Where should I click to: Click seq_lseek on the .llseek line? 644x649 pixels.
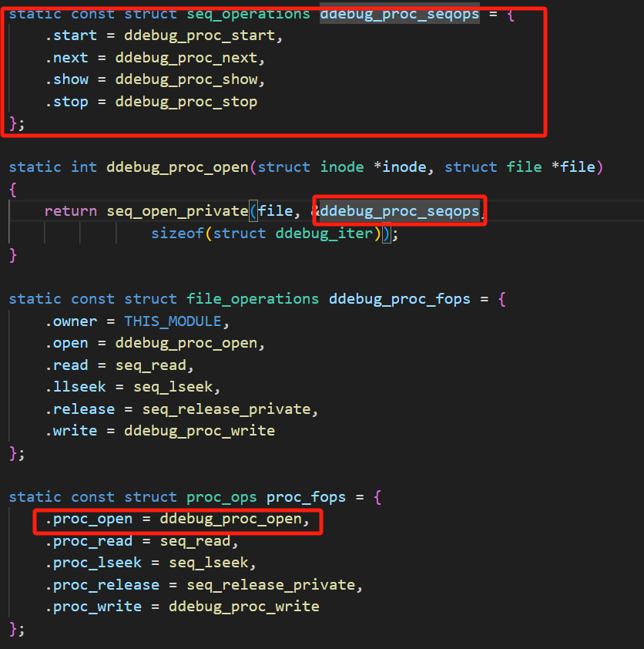click(x=173, y=387)
